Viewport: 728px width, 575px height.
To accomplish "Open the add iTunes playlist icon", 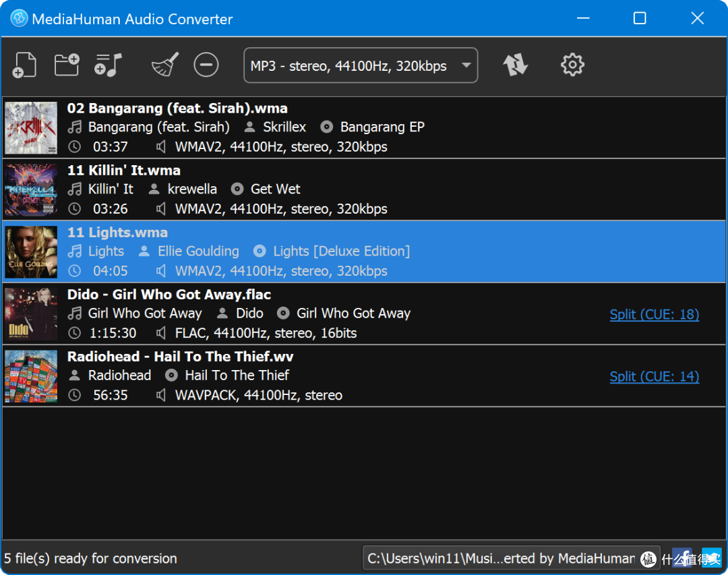I will [x=108, y=65].
